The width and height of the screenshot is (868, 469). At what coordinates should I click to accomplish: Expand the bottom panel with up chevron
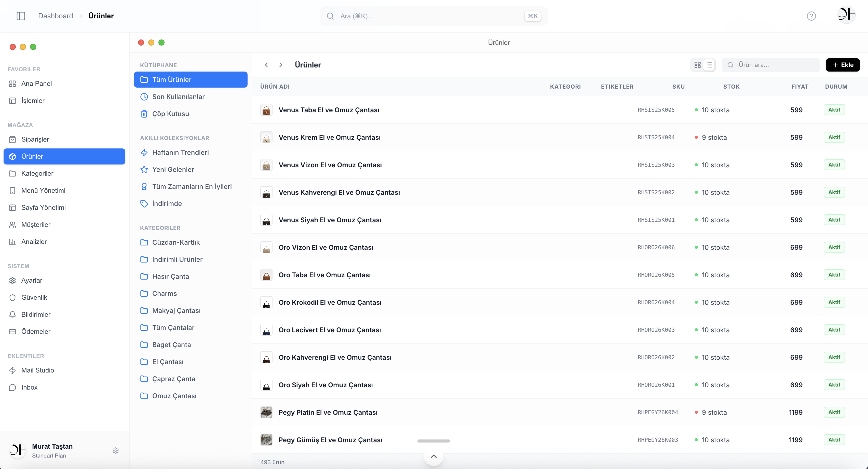pyautogui.click(x=433, y=456)
